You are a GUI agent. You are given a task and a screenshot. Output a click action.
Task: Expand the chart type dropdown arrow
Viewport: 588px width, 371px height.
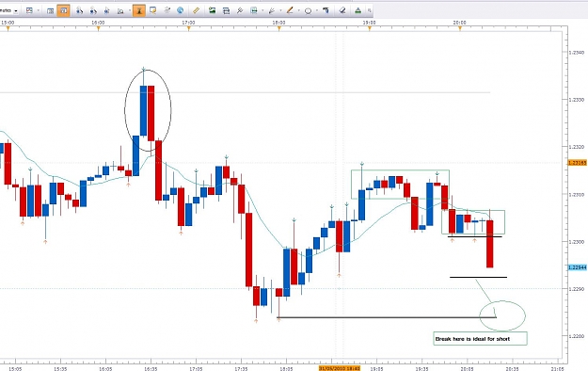click(x=38, y=11)
